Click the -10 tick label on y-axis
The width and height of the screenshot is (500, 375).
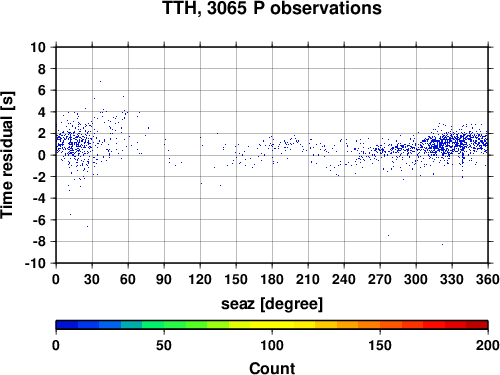35,263
